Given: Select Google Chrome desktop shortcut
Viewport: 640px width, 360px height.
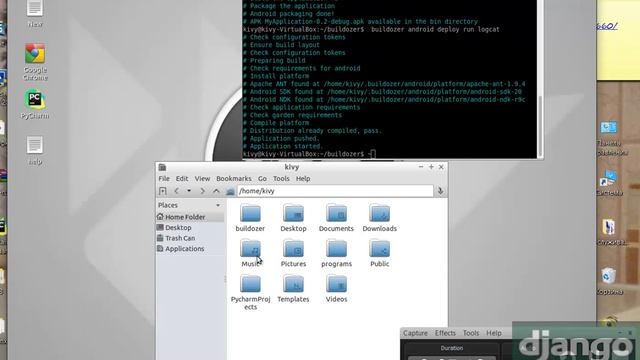Looking at the screenshot, I should pyautogui.click(x=35, y=62).
